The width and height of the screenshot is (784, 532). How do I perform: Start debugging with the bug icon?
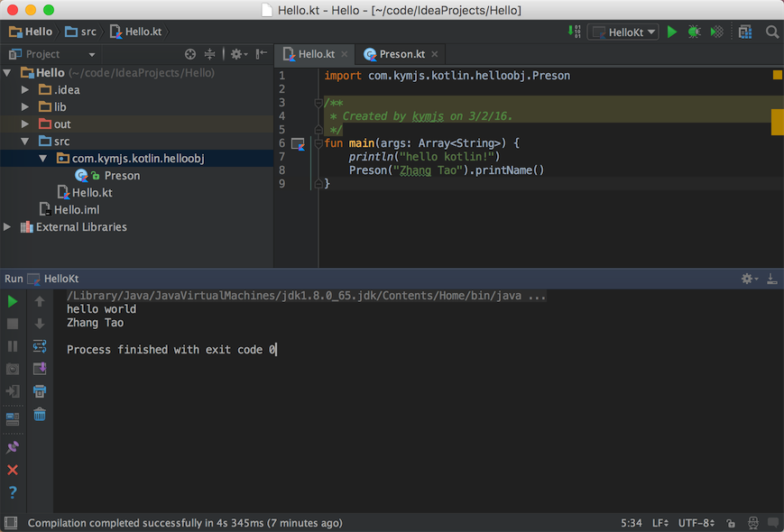tap(694, 31)
